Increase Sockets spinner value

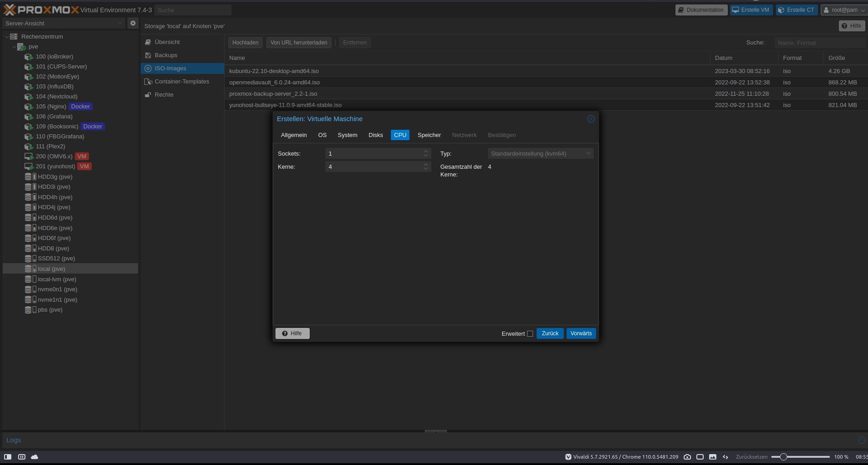click(426, 152)
